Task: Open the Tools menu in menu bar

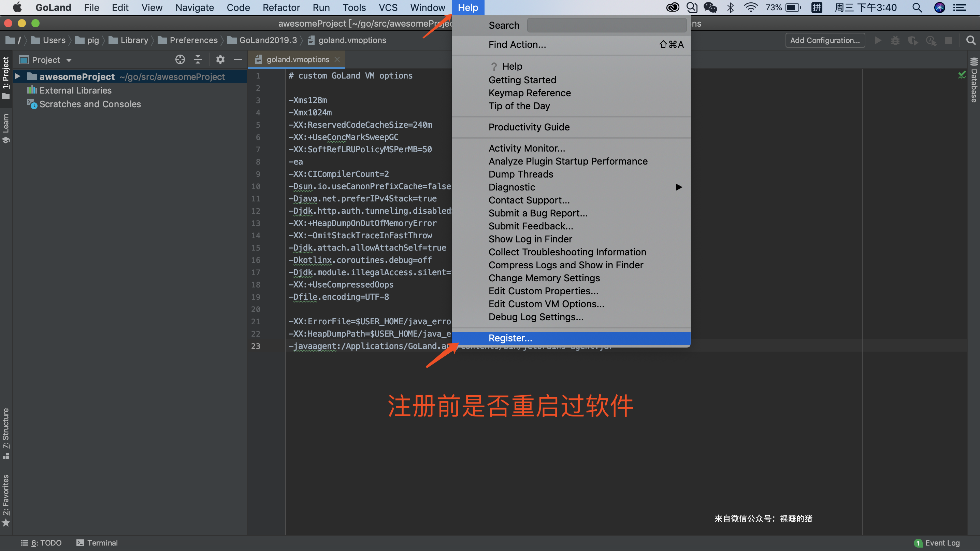Action: pos(354,8)
